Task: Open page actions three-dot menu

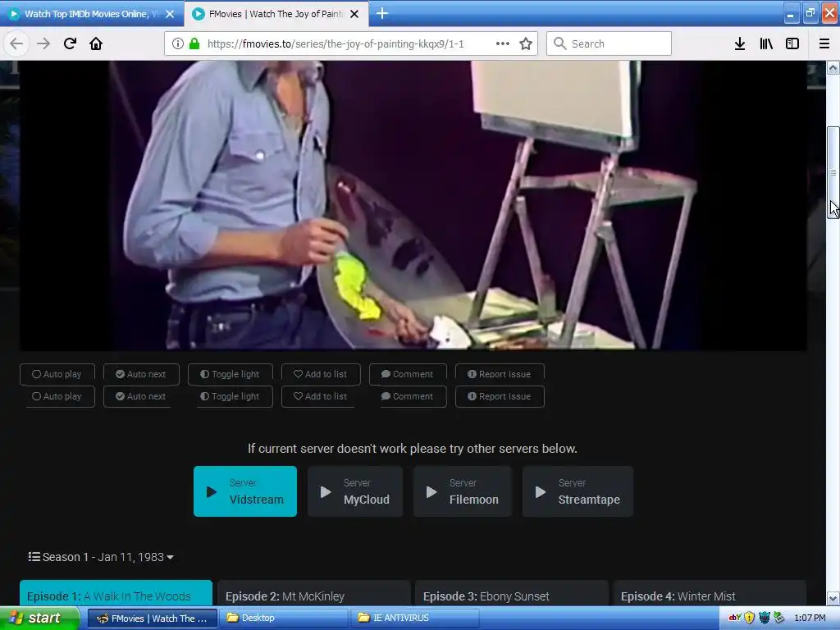Action: click(503, 44)
